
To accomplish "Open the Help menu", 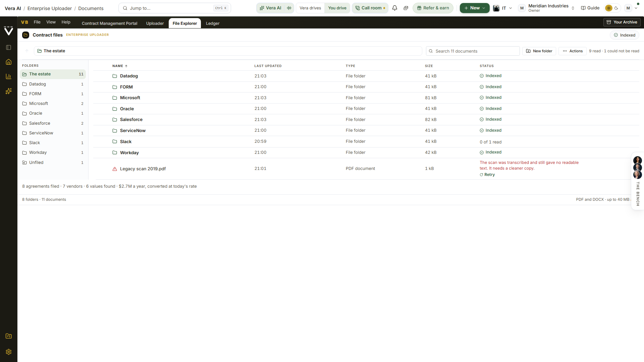I will 66,22.
